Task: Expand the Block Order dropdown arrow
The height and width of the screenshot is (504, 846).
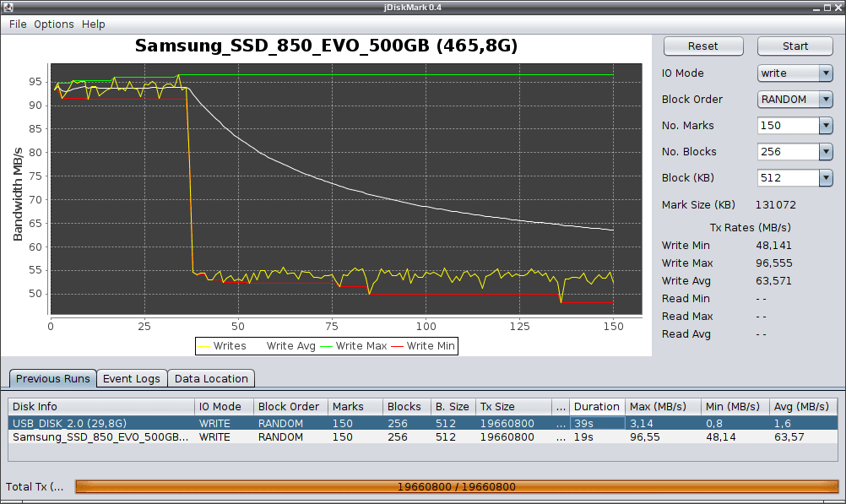Action: pyautogui.click(x=826, y=100)
